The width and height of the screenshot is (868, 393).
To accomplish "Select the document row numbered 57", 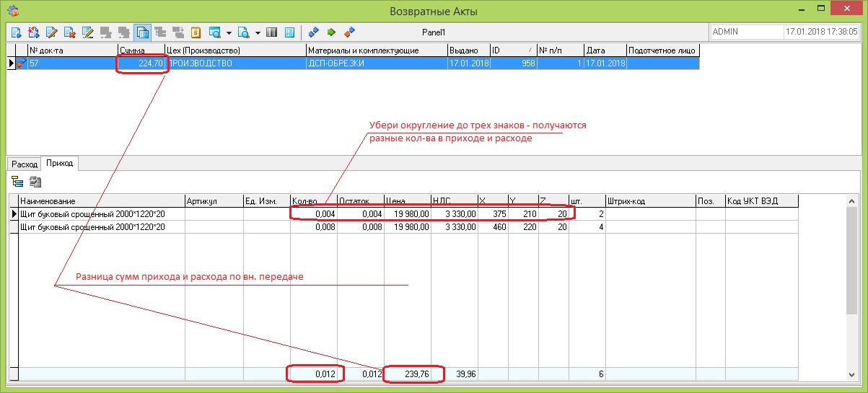I will pyautogui.click(x=72, y=63).
